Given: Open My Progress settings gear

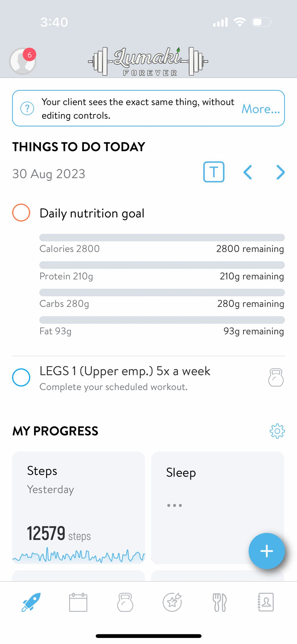Looking at the screenshot, I should (x=277, y=431).
